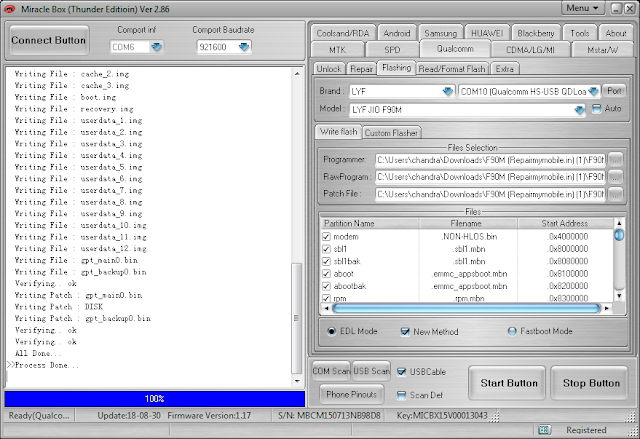The height and width of the screenshot is (439, 640).
Task: Uncheck the New Method checkbox
Action: [405, 332]
